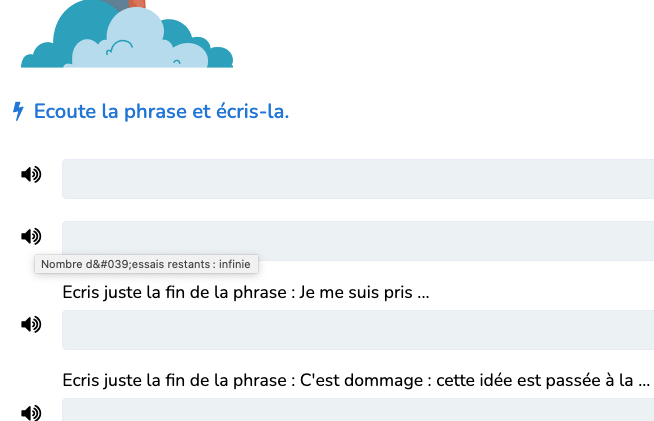Viewport: 654px width, 421px height.
Task: Click the 'Nombre d'essais restants' tooltip
Action: (x=146, y=264)
